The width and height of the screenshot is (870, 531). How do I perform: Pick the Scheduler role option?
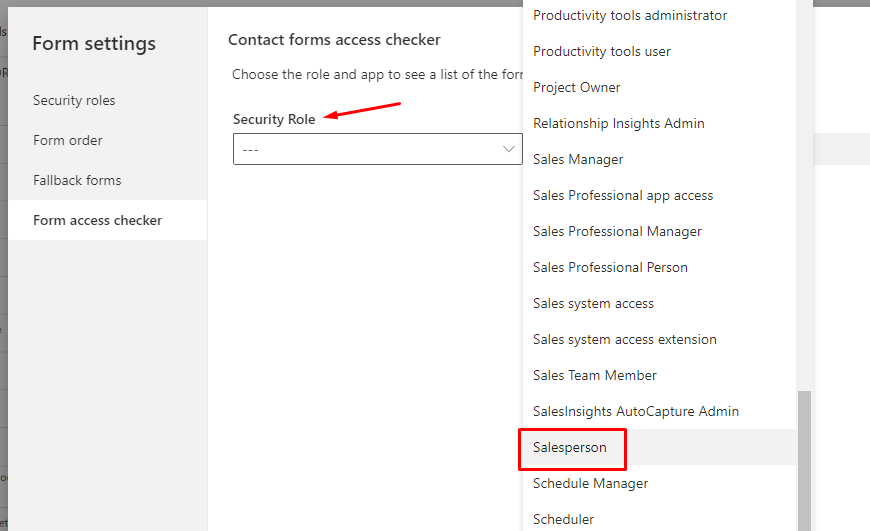(659, 519)
